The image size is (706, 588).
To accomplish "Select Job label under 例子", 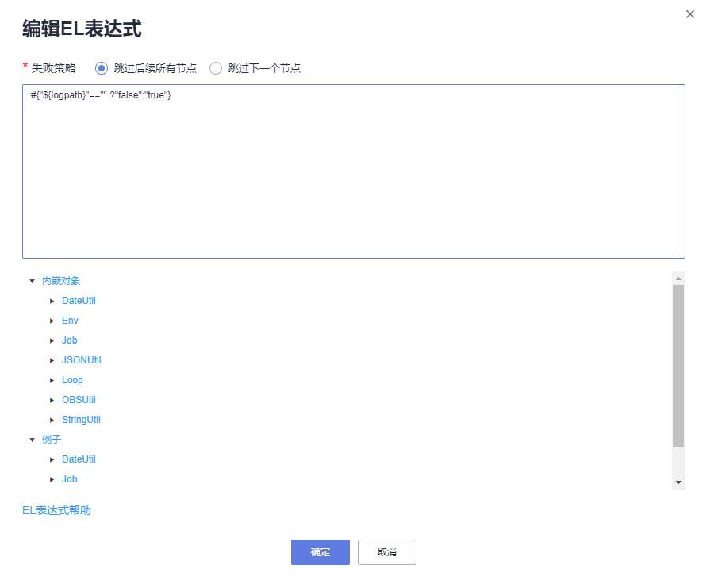I will 69,479.
